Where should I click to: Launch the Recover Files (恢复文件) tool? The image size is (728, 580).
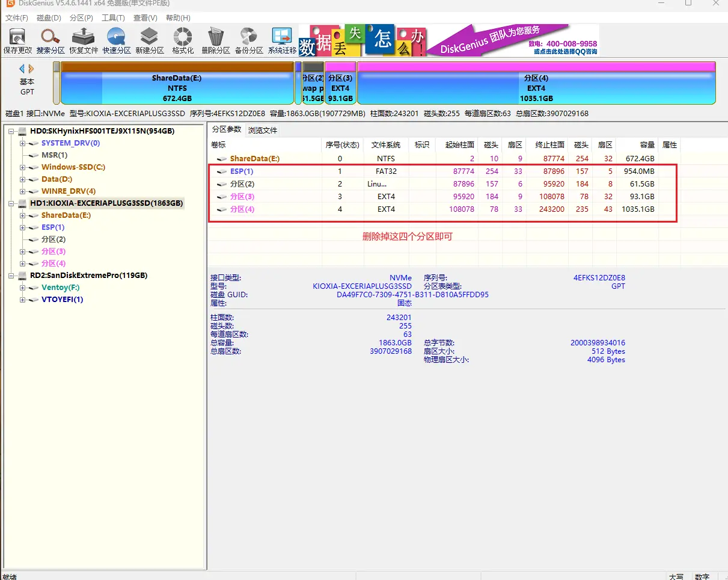point(84,41)
